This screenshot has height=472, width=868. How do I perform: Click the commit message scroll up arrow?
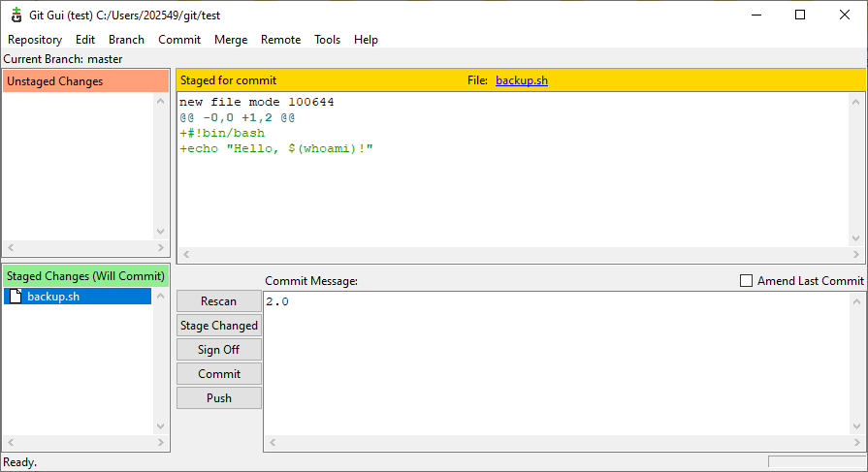[857, 301]
